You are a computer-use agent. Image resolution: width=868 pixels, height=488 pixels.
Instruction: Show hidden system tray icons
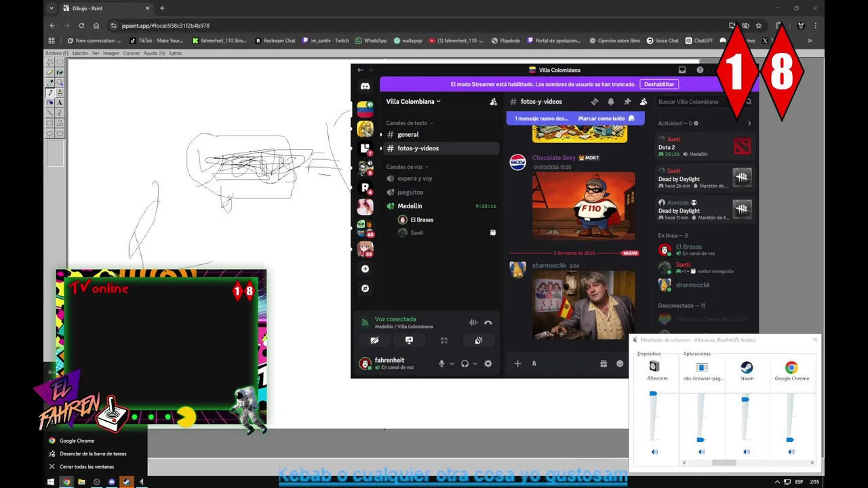(x=777, y=482)
